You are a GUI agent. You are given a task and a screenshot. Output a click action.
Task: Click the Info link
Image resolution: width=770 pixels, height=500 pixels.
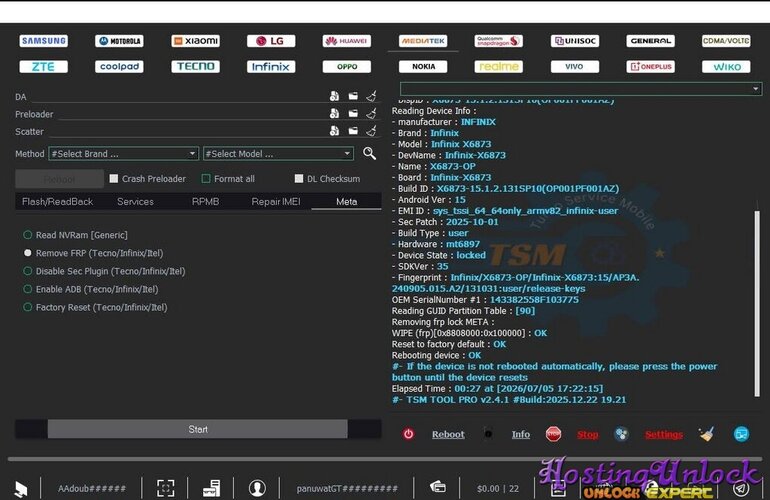[x=521, y=434]
